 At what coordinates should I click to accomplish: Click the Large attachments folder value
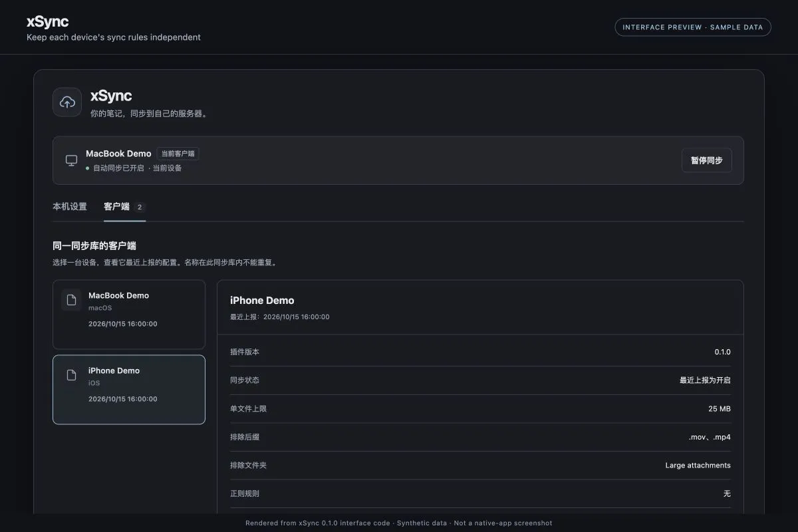pos(698,465)
